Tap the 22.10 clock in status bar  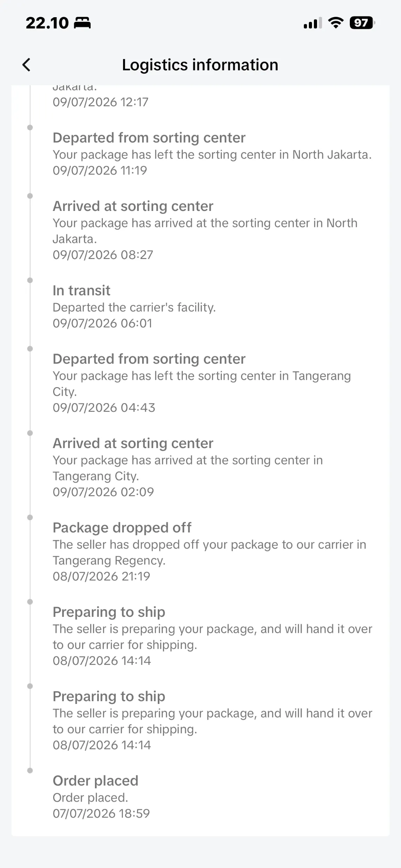[47, 23]
